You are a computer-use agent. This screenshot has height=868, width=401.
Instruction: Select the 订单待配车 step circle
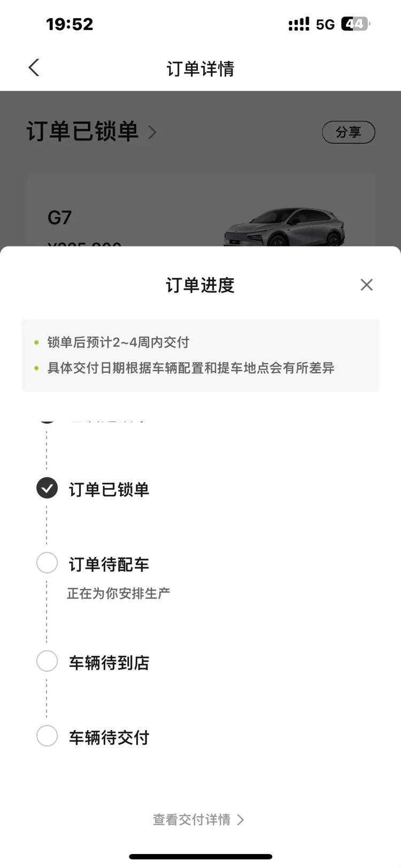pyautogui.click(x=47, y=563)
